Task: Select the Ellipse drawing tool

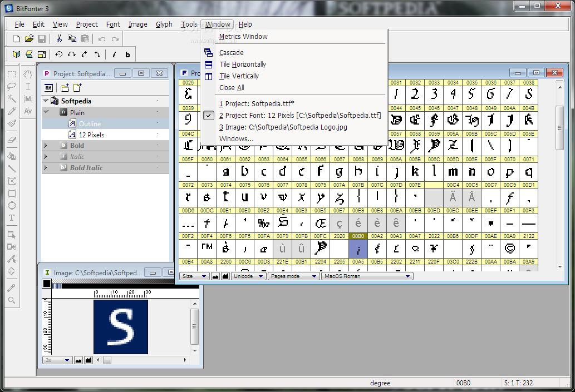Action: point(12,206)
